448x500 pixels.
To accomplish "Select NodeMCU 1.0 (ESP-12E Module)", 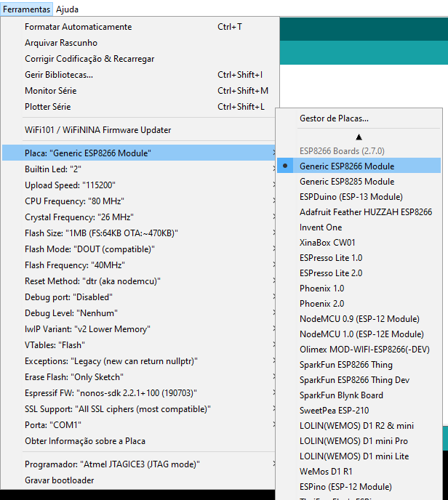I will coord(359,334).
